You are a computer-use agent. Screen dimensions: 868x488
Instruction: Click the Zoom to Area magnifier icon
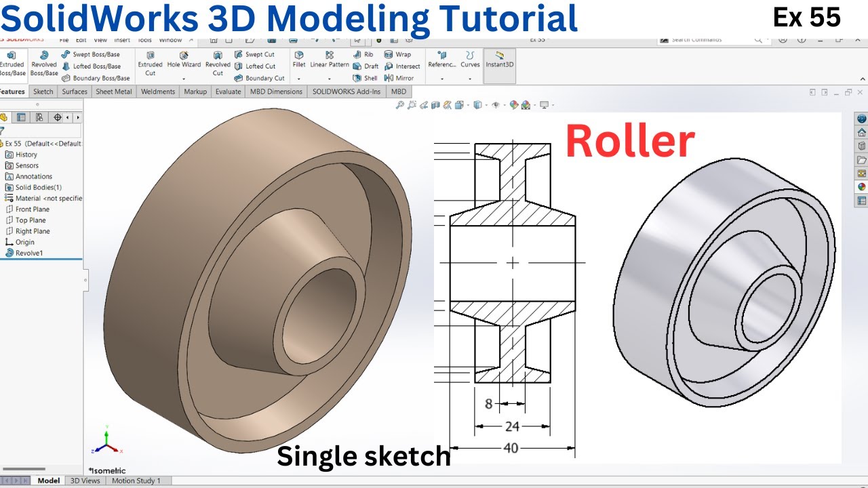[412, 105]
